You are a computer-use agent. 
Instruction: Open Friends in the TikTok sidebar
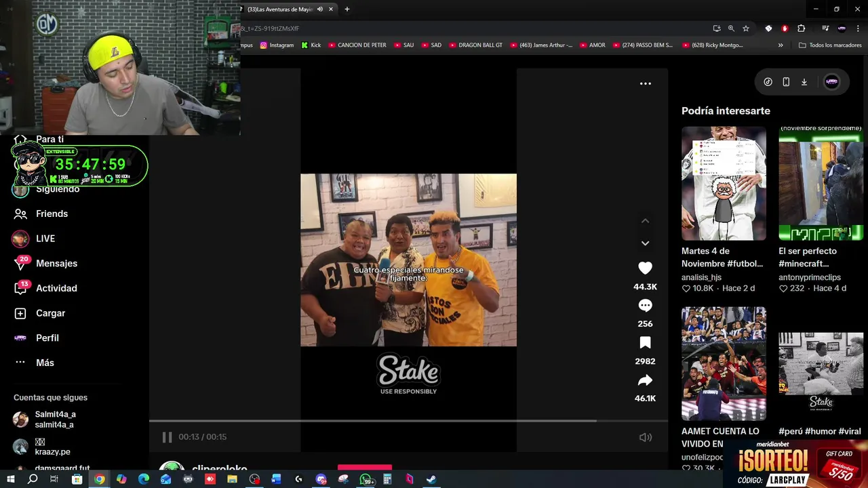pyautogui.click(x=42, y=213)
